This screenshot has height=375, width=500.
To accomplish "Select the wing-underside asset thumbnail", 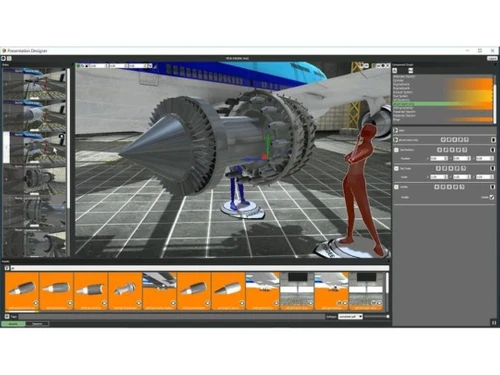I will 159,291.
